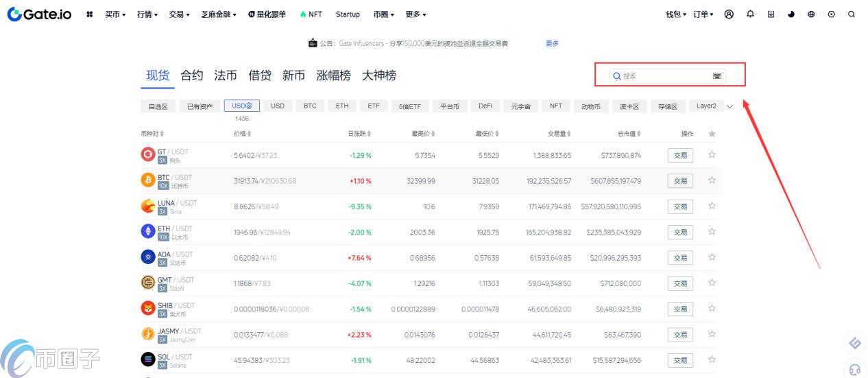
Task: Click 交易 button for SOL/USDT row
Action: point(680,360)
